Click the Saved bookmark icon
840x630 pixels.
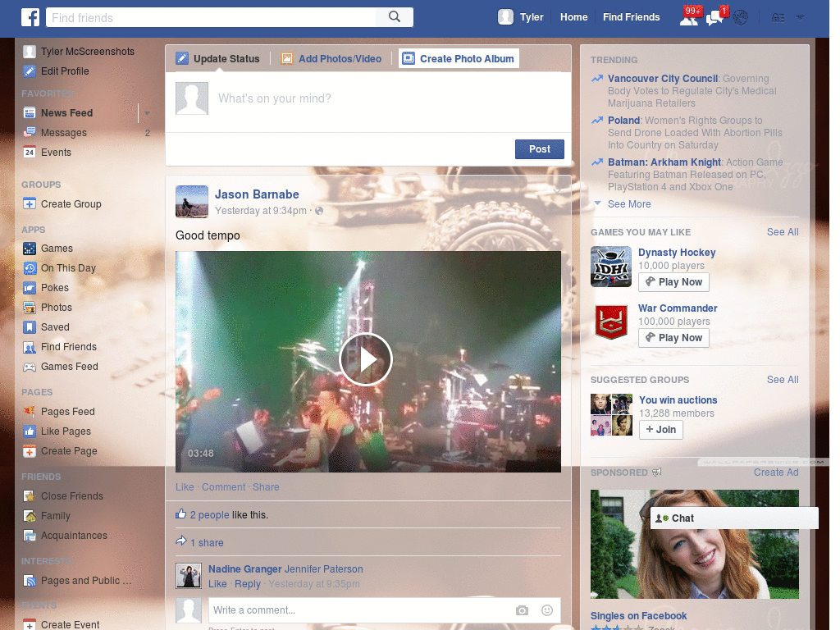click(x=30, y=327)
